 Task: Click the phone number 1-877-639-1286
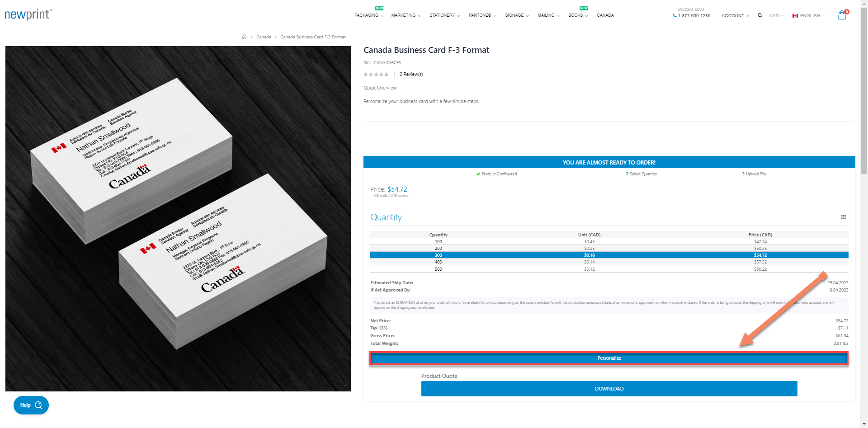(x=694, y=16)
